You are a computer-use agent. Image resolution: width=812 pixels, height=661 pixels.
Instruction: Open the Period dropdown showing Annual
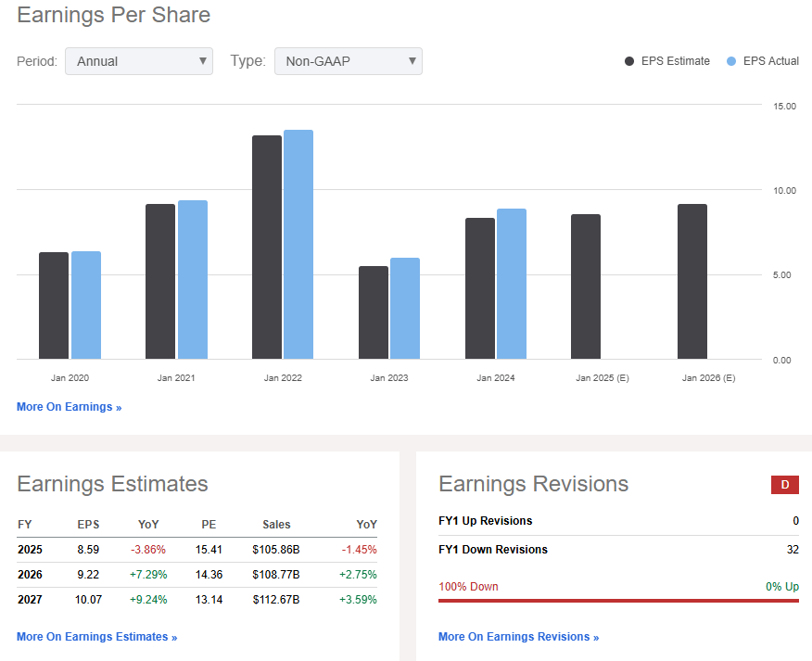137,60
